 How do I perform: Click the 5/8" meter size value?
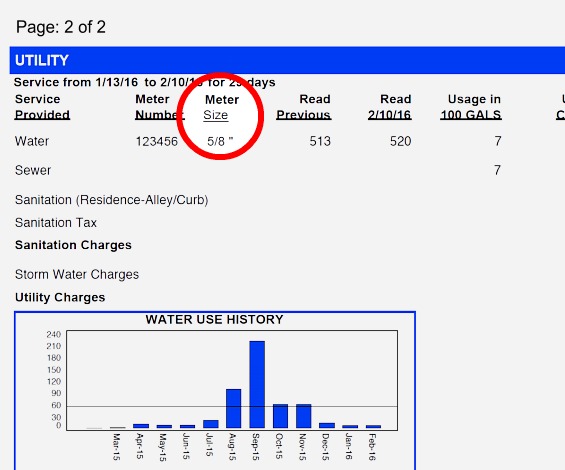220,141
